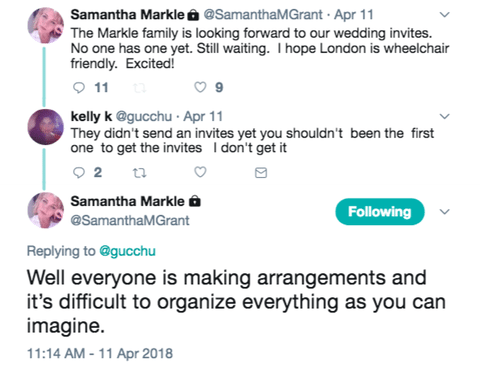The height and width of the screenshot is (367, 480).
Task: Click kelly k's profile avatar
Action: [x=45, y=127]
